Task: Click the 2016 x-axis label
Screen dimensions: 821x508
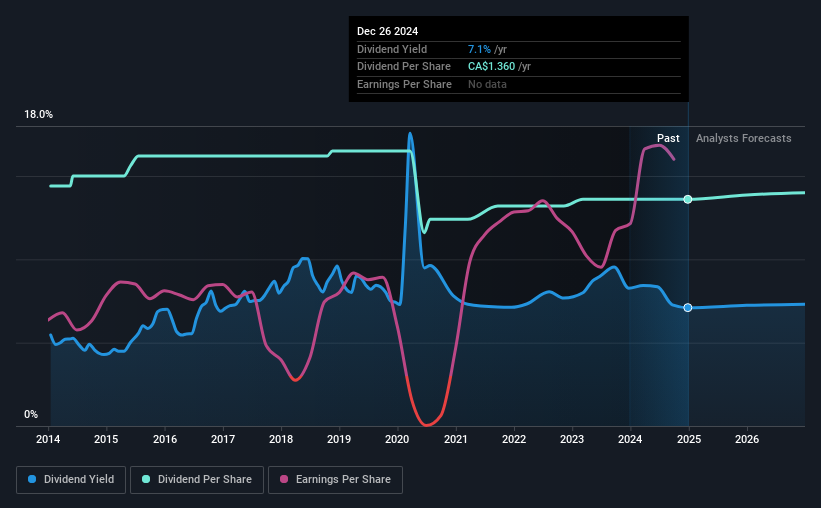Action: 165,439
